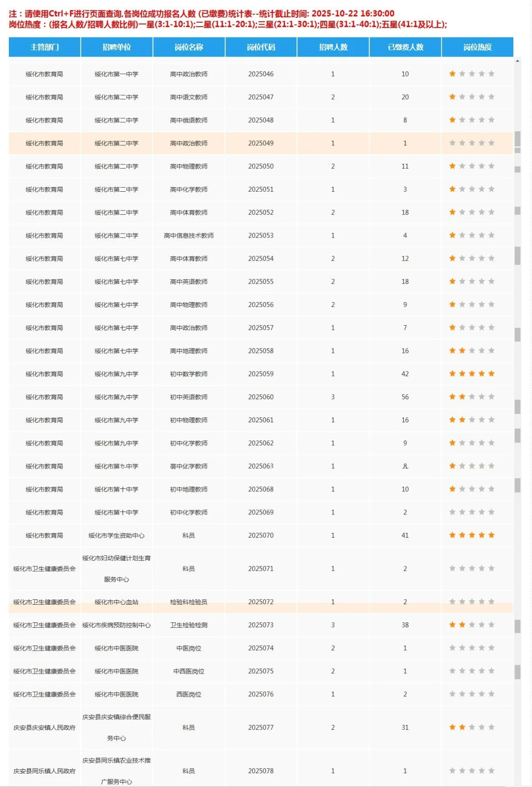Image resolution: width=532 pixels, height=787 pixels.
Task: Select the 高中英语教师 position cell
Action: tap(189, 281)
